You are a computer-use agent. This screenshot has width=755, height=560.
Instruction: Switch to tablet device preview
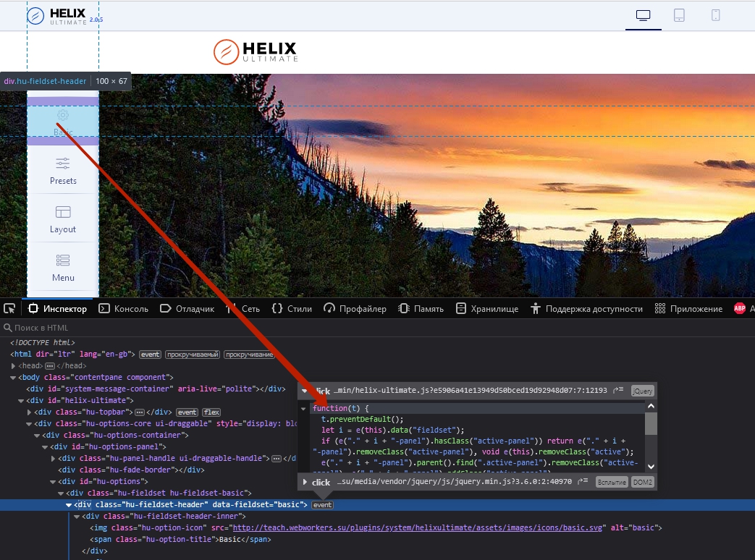click(x=679, y=15)
